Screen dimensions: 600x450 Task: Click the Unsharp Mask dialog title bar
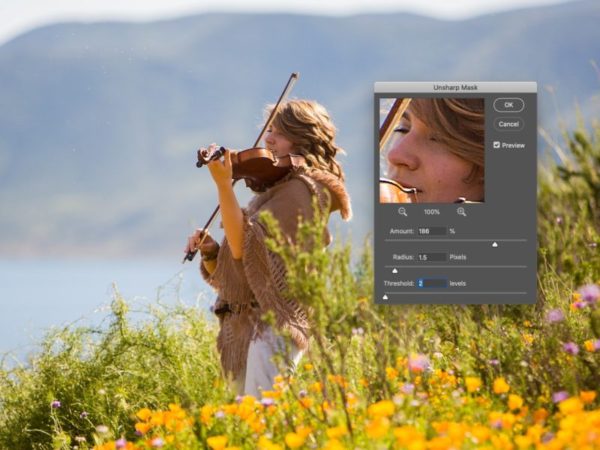[455, 87]
